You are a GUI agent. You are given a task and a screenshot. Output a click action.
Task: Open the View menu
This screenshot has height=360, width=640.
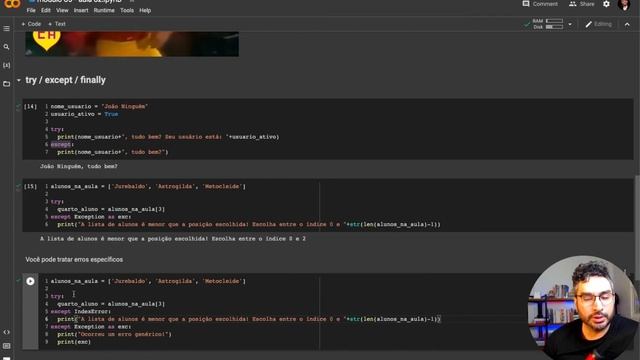(x=62, y=11)
